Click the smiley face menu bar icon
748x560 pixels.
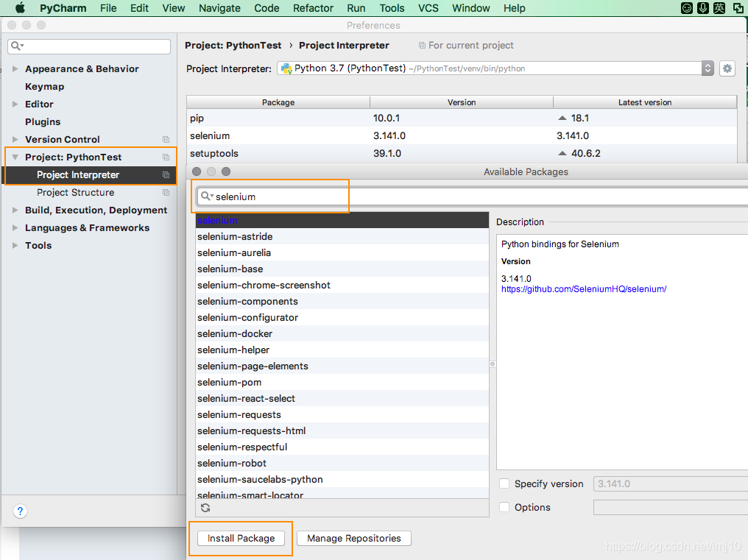point(686,8)
